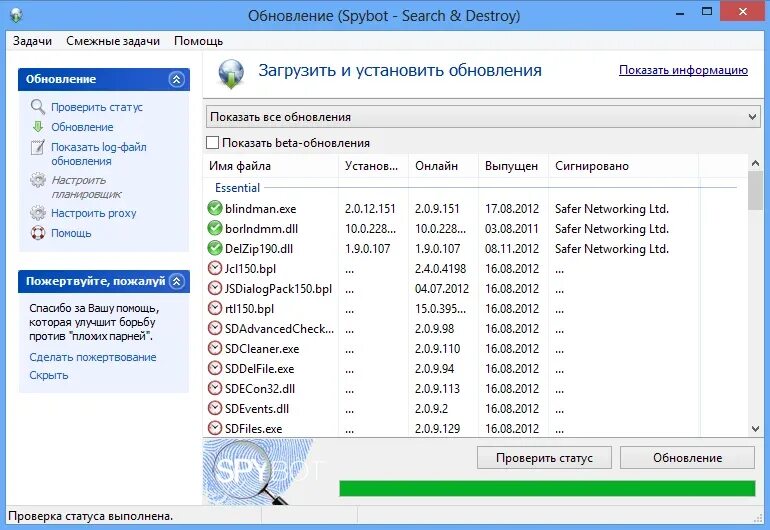Click the Проверить статус sidebar link
The width and height of the screenshot is (770, 530).
97,107
